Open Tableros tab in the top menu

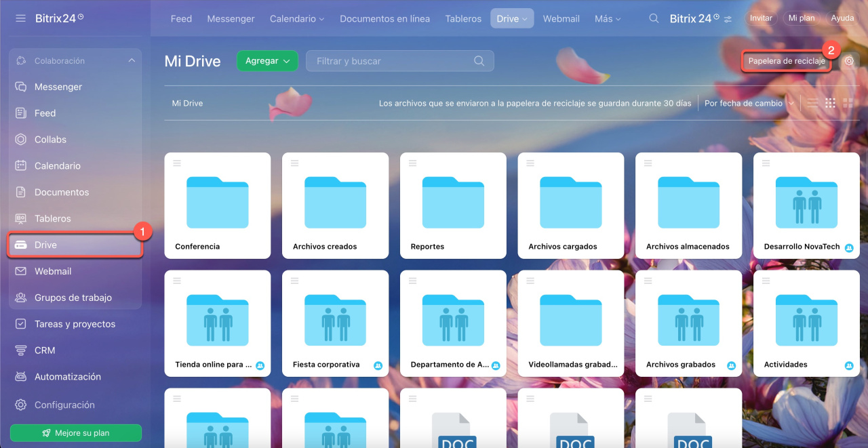[x=463, y=19]
